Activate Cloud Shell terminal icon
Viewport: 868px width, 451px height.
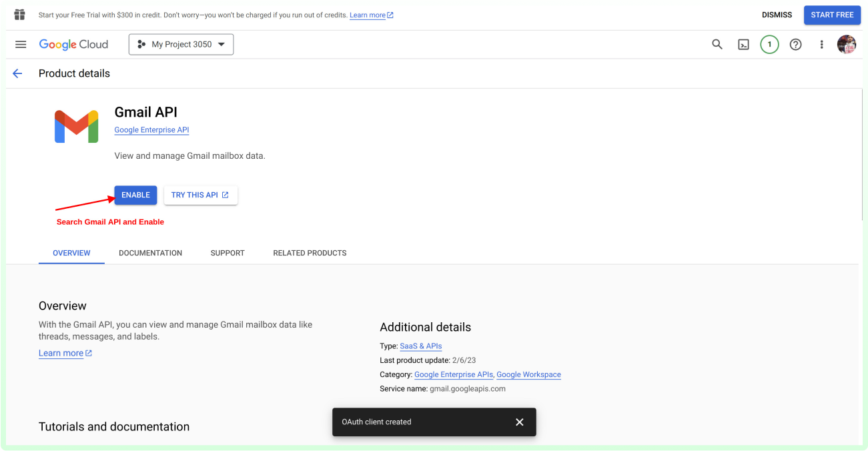(743, 45)
